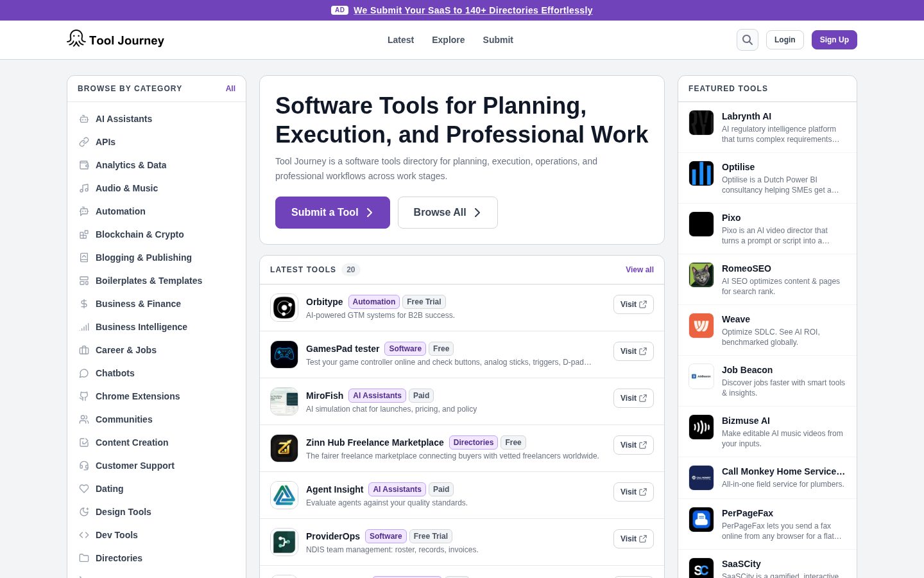Click the Directories folder icon
Viewport: 924px width, 578px height.
click(x=84, y=558)
